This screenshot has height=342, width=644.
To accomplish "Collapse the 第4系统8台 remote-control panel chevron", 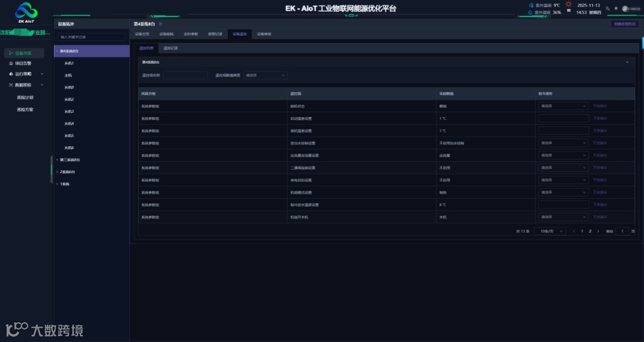I will point(627,62).
